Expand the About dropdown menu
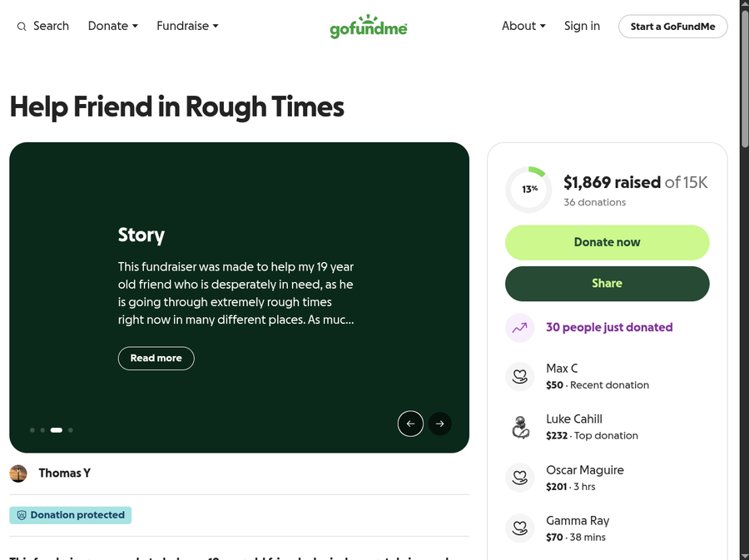This screenshot has height=560, width=749. [x=523, y=26]
